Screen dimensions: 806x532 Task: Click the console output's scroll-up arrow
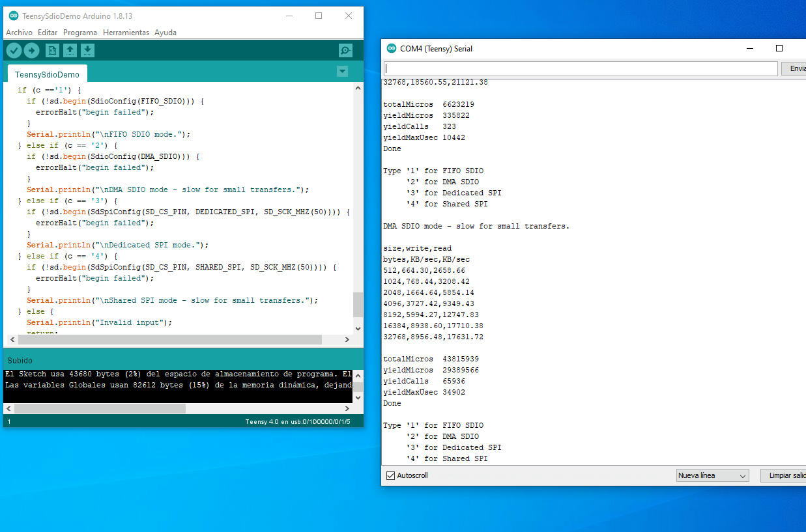click(x=358, y=374)
